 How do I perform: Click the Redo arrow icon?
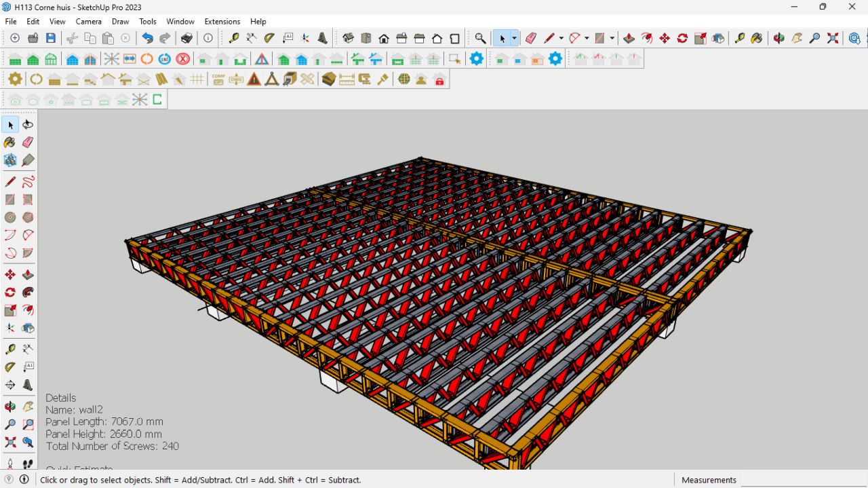165,39
